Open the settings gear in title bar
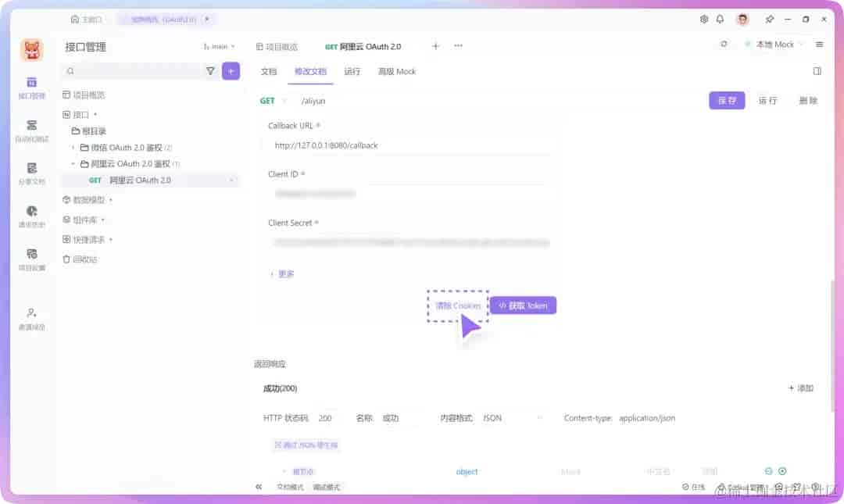The width and height of the screenshot is (844, 504). [x=704, y=20]
